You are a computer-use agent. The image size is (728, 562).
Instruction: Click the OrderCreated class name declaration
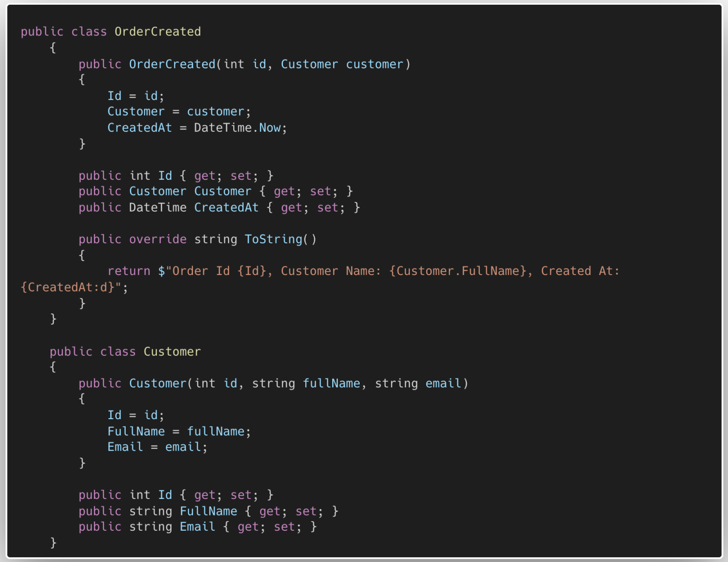(157, 32)
